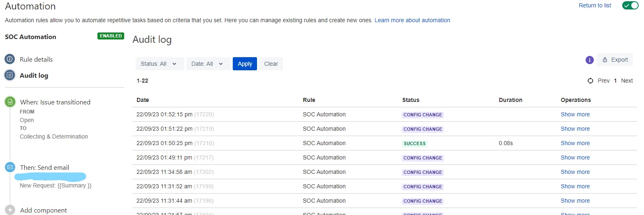This screenshot has width=644, height=215.
Task: Show more for entry 17219
Action: tap(575, 129)
